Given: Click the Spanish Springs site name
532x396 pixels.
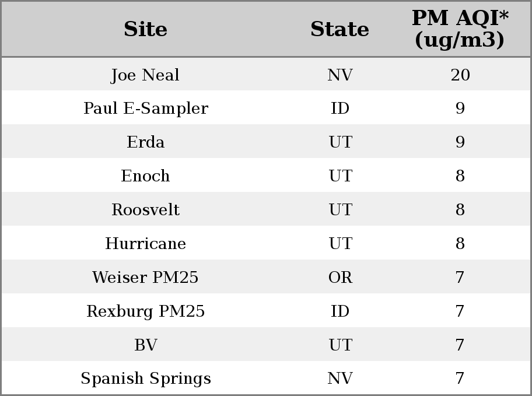Looking at the screenshot, I should pos(146,379).
